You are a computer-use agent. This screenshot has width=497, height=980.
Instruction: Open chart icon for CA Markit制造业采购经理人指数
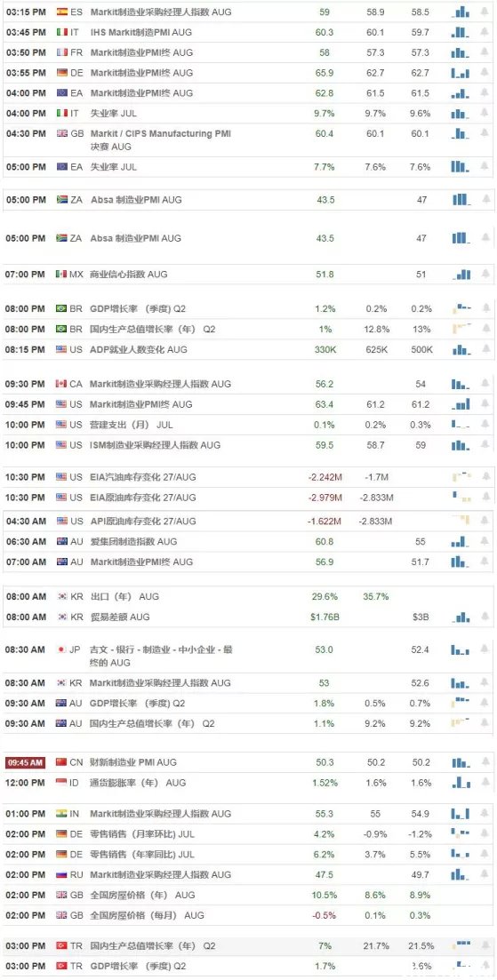(460, 384)
